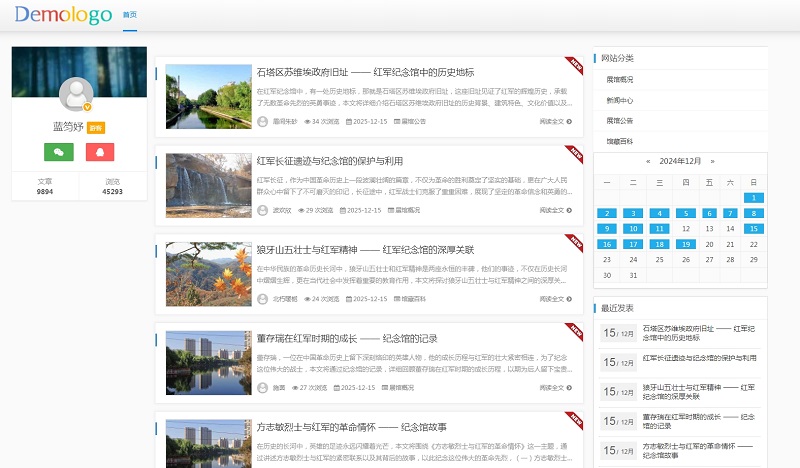Open 阅读全文 for 石塔区苏维埃政府旧址 article
Screen dimensions: 800x468
556,121
